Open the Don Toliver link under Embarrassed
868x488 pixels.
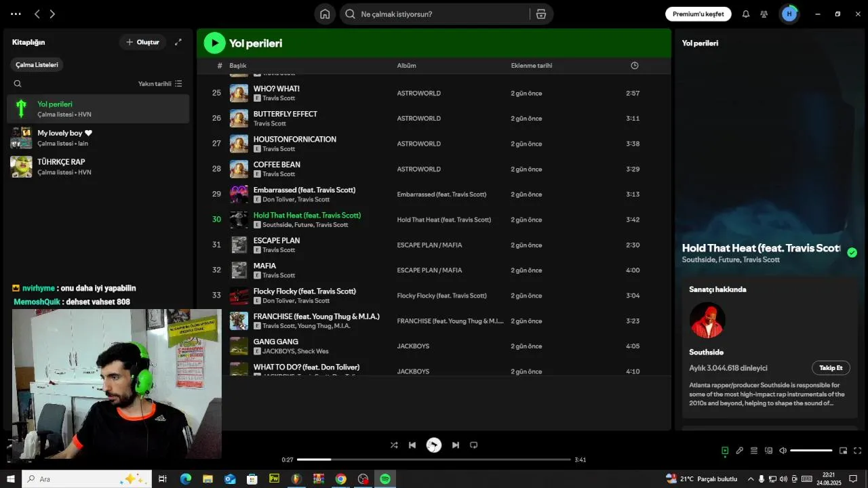tap(278, 199)
